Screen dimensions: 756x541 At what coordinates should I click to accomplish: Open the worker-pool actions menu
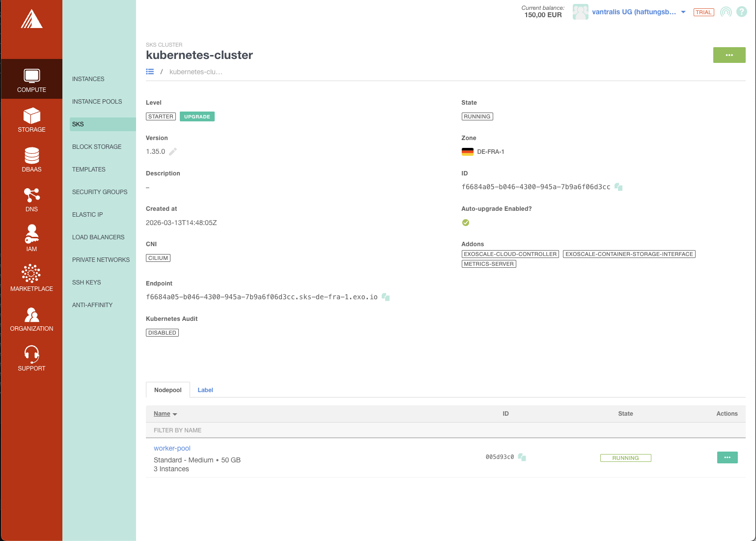pyautogui.click(x=727, y=457)
